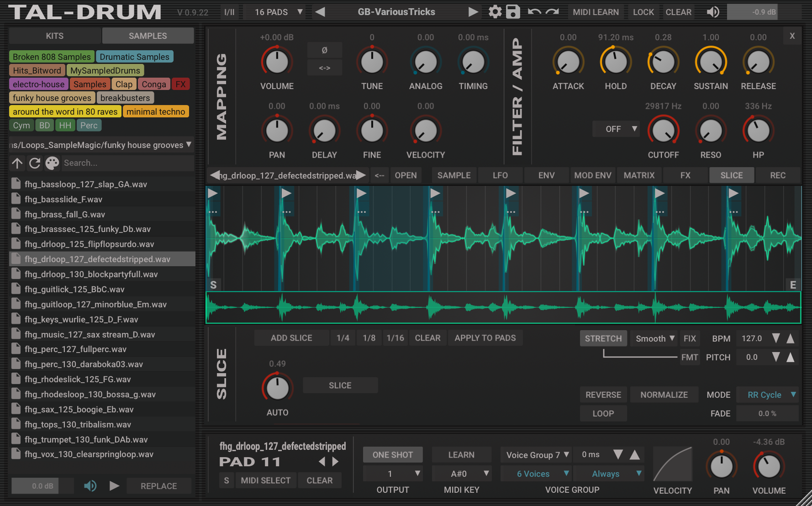The height and width of the screenshot is (506, 812).
Task: Enable LOOP for the sample
Action: 603,413
